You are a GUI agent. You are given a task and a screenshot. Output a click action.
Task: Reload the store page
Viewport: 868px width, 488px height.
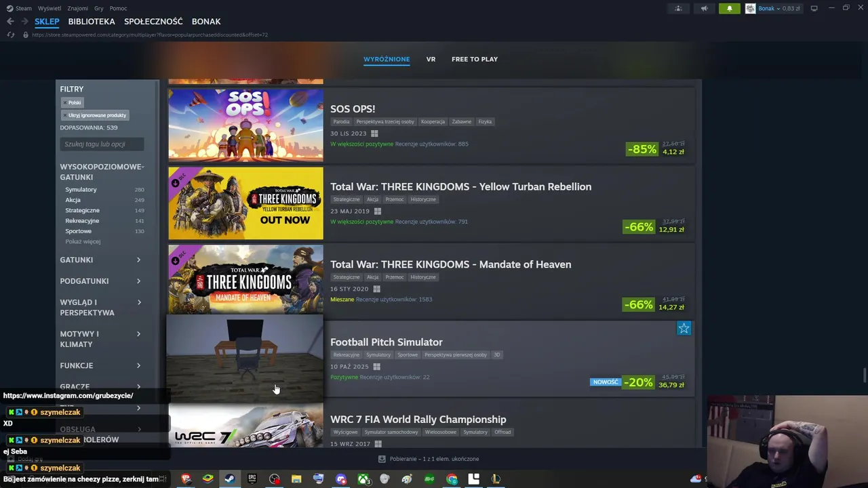(x=10, y=35)
